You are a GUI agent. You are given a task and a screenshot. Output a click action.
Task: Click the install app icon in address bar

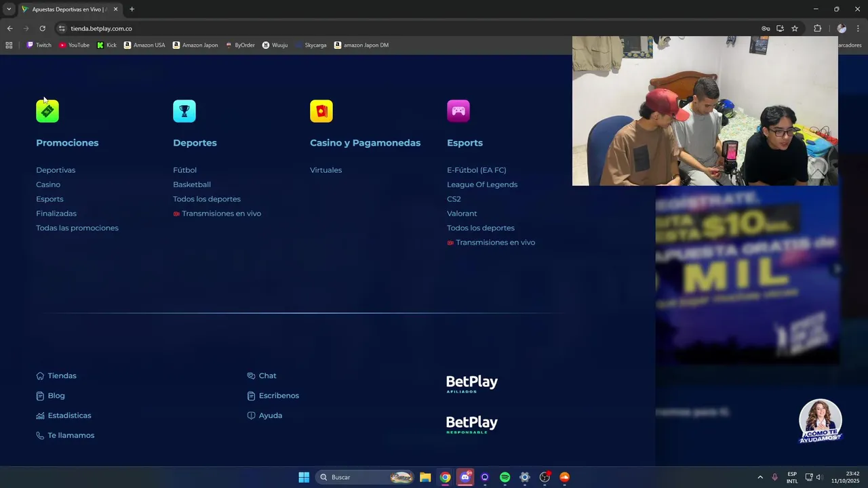point(780,28)
